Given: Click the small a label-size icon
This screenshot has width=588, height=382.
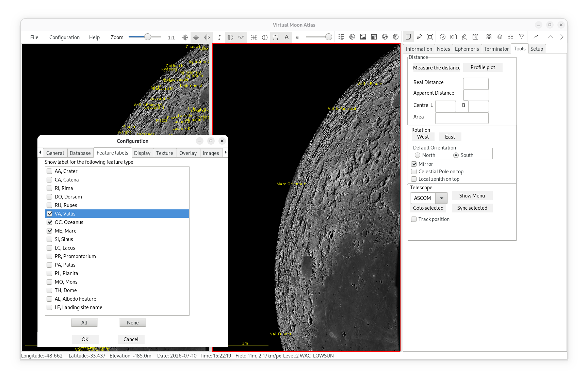Looking at the screenshot, I should (297, 37).
